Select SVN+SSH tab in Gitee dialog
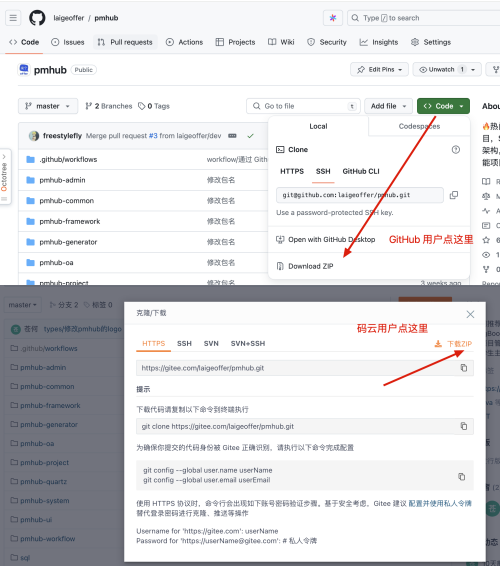This screenshot has width=500, height=566. 248,344
